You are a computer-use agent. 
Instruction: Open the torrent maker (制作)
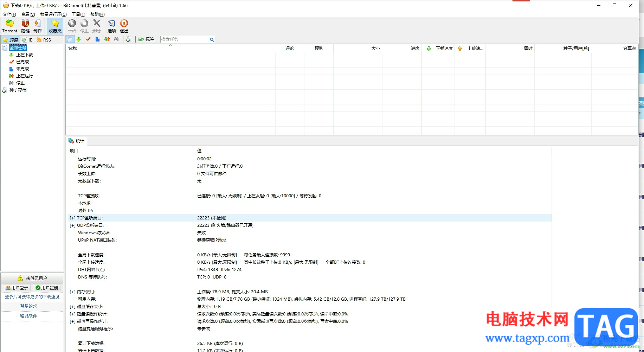38,26
